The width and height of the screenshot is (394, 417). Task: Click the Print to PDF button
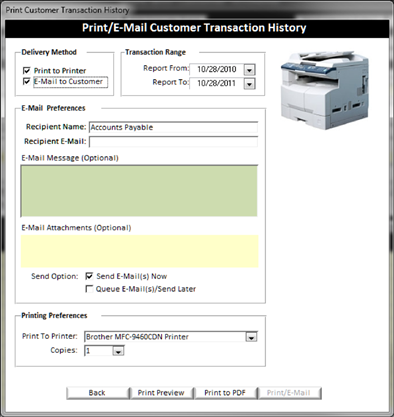pyautogui.click(x=225, y=393)
